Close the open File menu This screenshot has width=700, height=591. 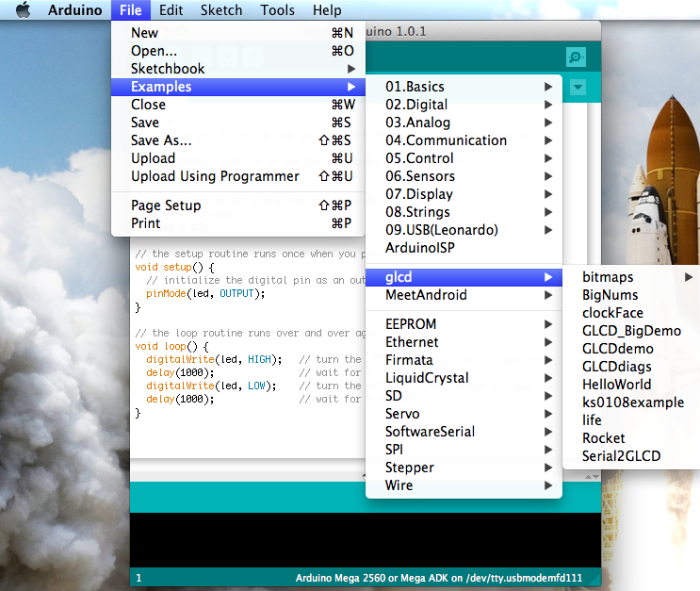coord(130,9)
